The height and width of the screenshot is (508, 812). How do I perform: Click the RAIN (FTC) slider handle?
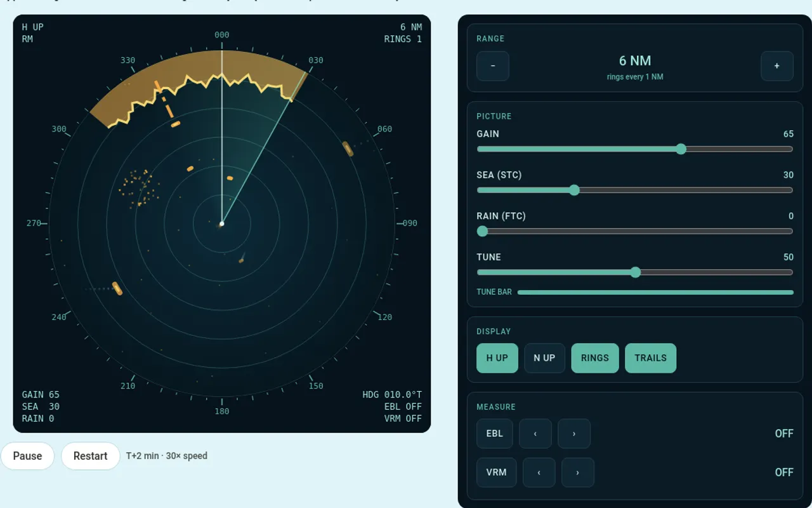pyautogui.click(x=482, y=231)
